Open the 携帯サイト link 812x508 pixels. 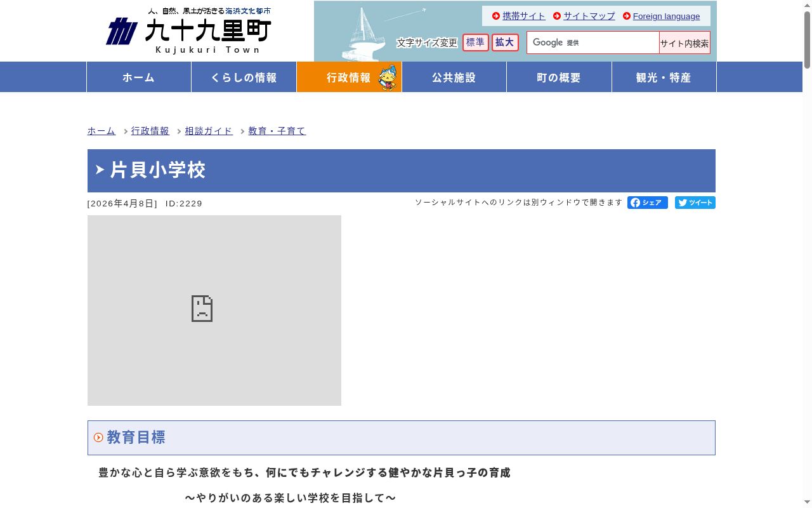point(524,16)
